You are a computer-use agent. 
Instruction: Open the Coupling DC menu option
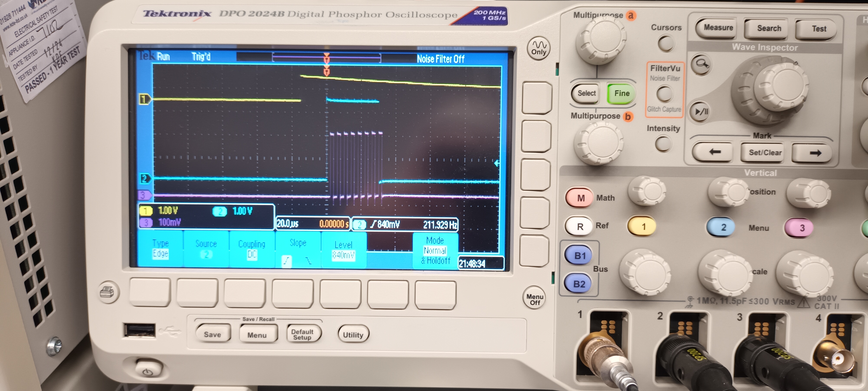(x=252, y=249)
